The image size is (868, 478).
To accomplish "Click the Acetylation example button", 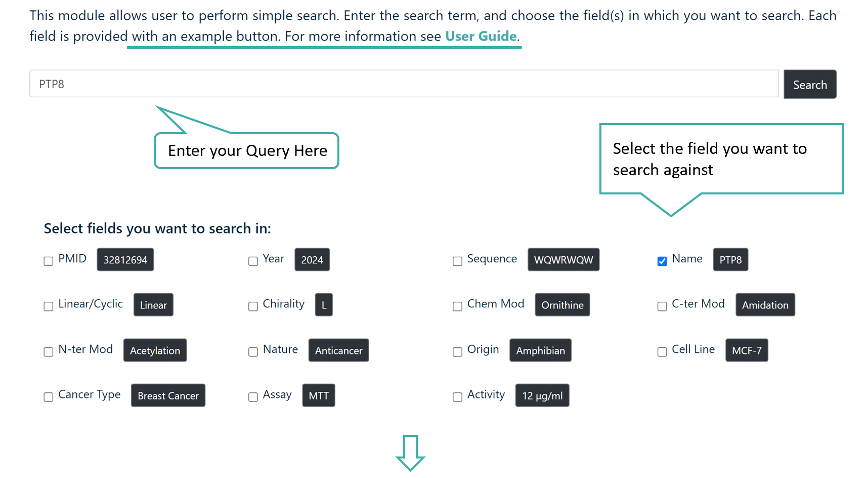I will 155,350.
